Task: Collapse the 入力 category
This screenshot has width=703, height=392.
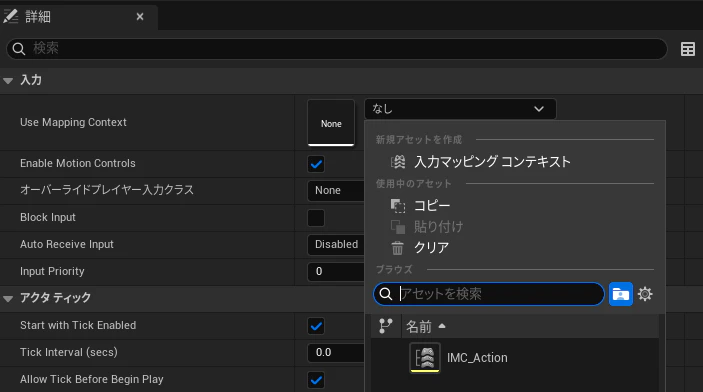Action: (x=8, y=81)
